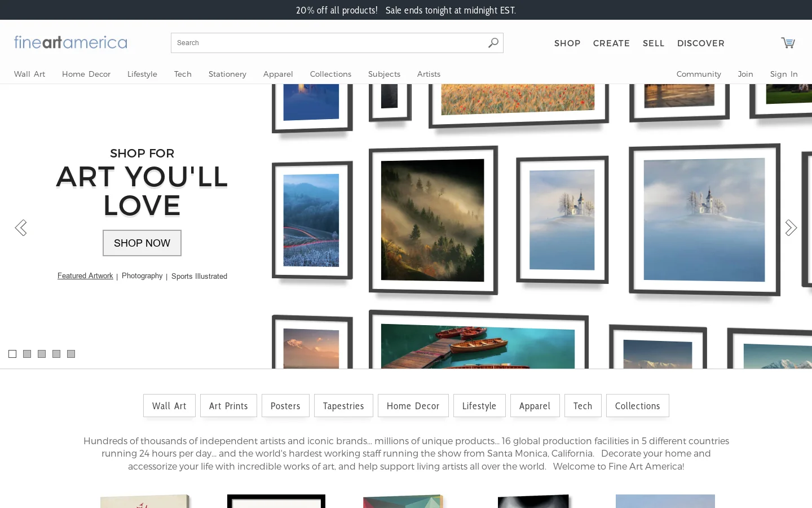
Task: Open the Collections navigation menu
Action: (330, 74)
